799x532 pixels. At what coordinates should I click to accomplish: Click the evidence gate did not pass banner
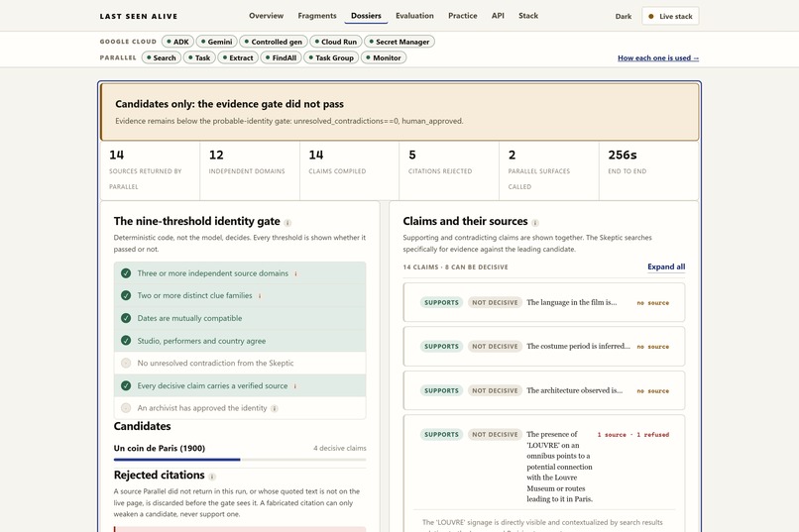399,112
